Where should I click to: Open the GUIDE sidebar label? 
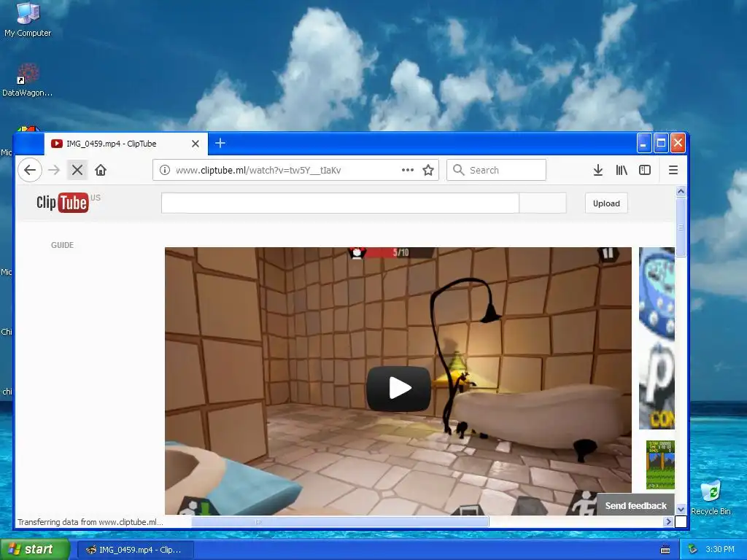pos(63,245)
